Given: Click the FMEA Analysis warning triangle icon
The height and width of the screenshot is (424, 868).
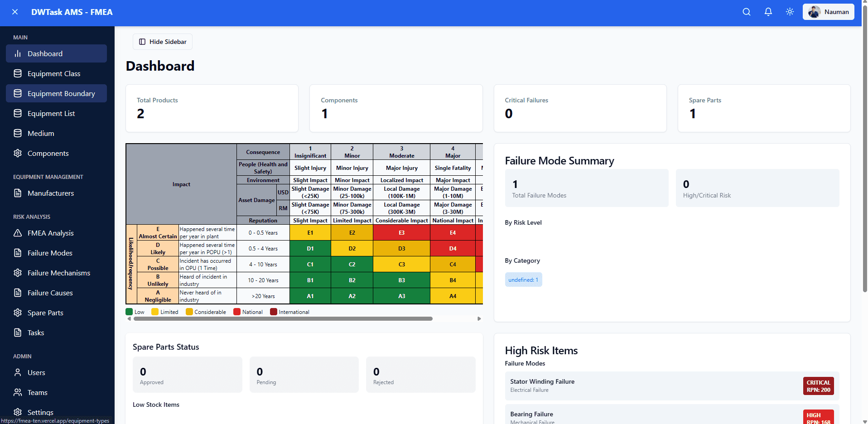Looking at the screenshot, I should pos(18,233).
